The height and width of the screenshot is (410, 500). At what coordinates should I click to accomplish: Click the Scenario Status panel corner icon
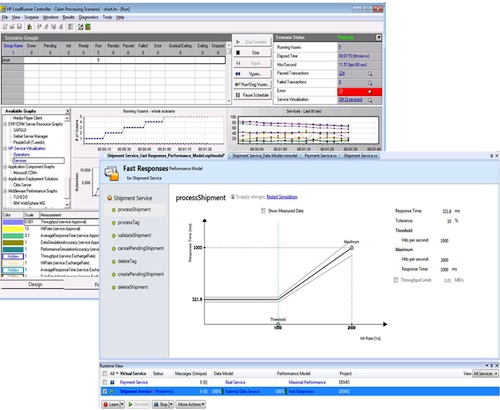coord(378,38)
